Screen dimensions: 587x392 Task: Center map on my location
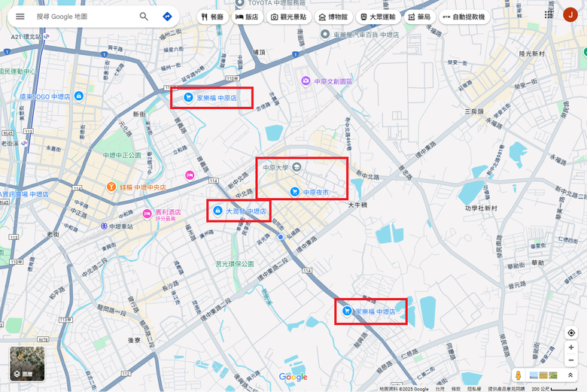pyautogui.click(x=571, y=333)
